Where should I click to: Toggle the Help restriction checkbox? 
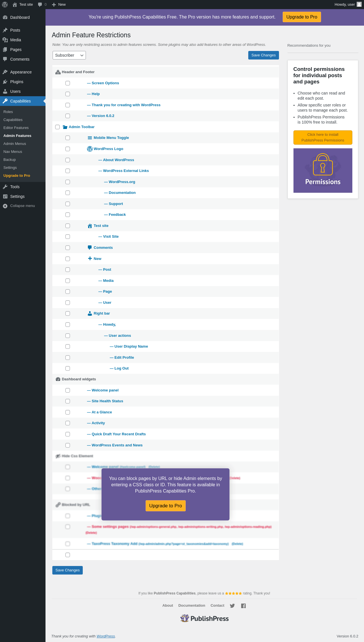tap(68, 94)
